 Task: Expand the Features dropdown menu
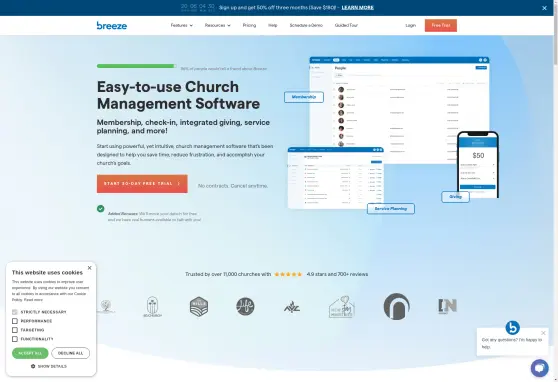point(181,25)
